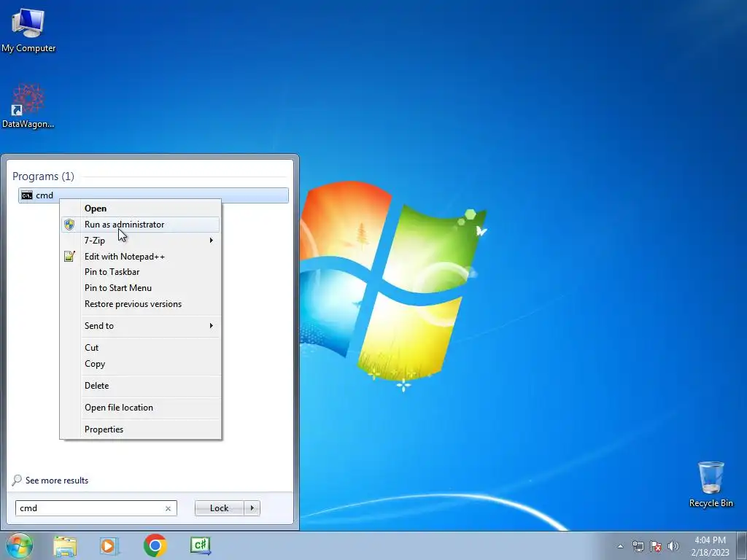Open the My Computer desktop icon
This screenshot has width=747, height=560.
[28, 29]
